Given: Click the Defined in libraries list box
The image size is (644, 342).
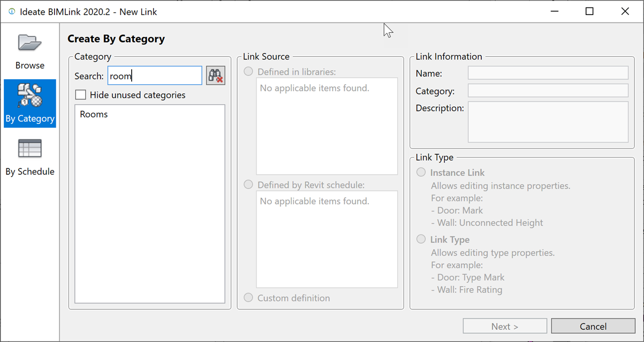Looking at the screenshot, I should 327,126.
